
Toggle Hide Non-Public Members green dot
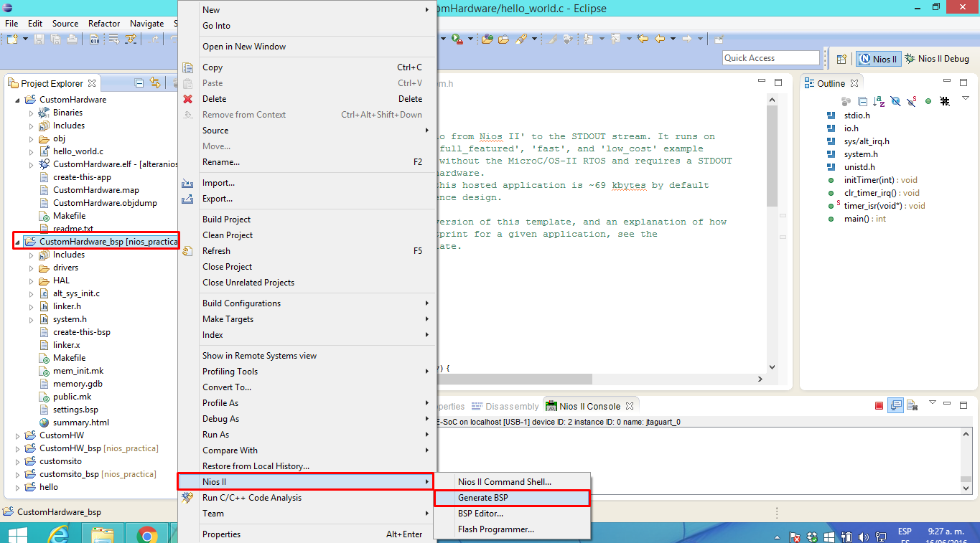[x=928, y=101]
